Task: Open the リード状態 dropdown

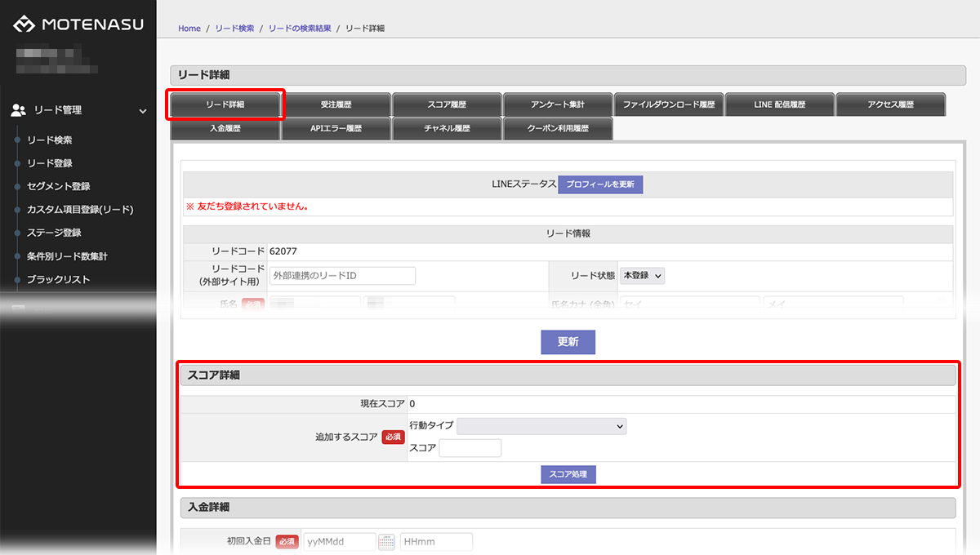Action: click(642, 276)
